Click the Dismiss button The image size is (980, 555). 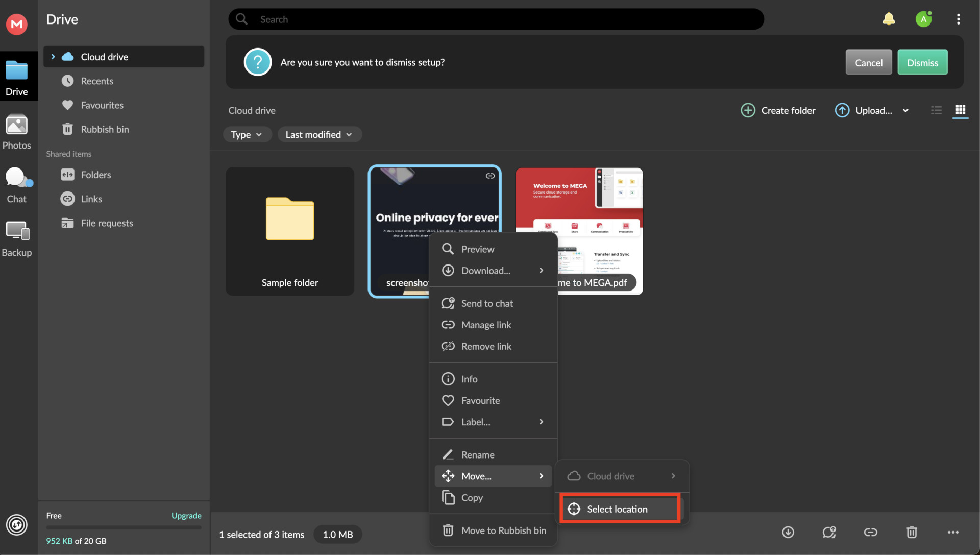tap(922, 62)
